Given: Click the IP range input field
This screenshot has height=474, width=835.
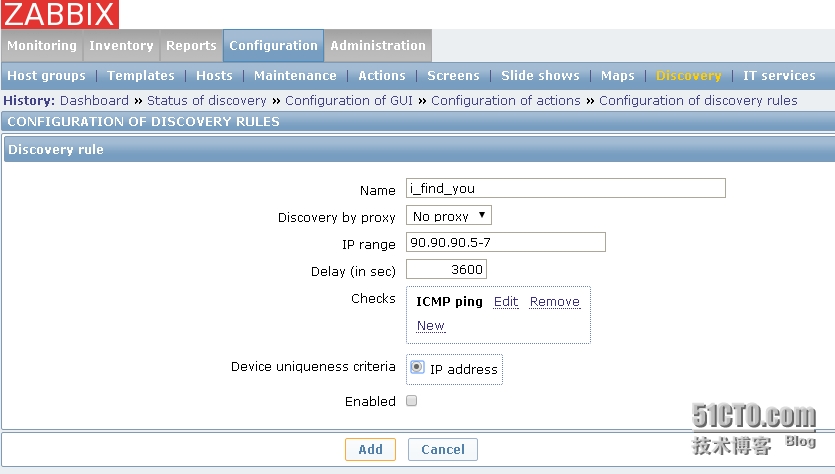Looking at the screenshot, I should coord(505,242).
